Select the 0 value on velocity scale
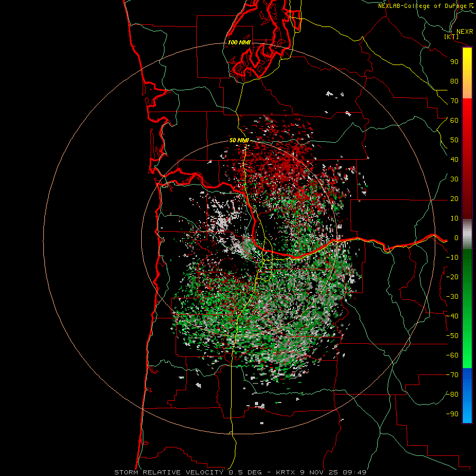This screenshot has width=476, height=476. 456,237
